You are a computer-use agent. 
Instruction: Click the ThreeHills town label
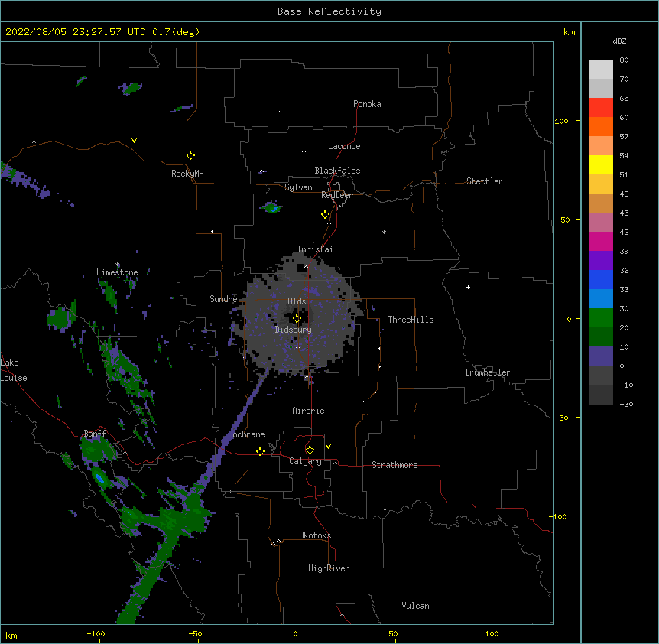(411, 320)
